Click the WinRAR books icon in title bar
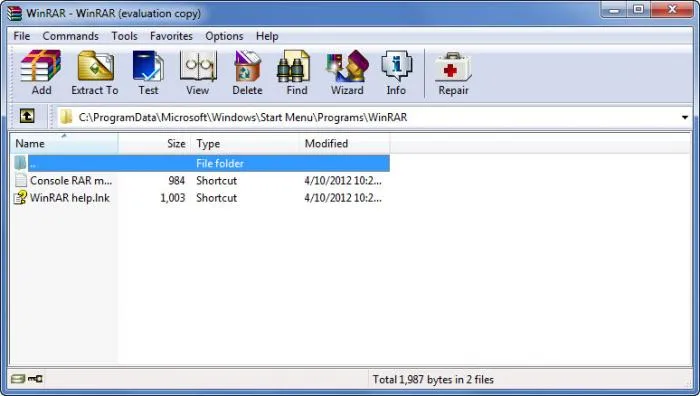The height and width of the screenshot is (396, 700). tap(15, 13)
